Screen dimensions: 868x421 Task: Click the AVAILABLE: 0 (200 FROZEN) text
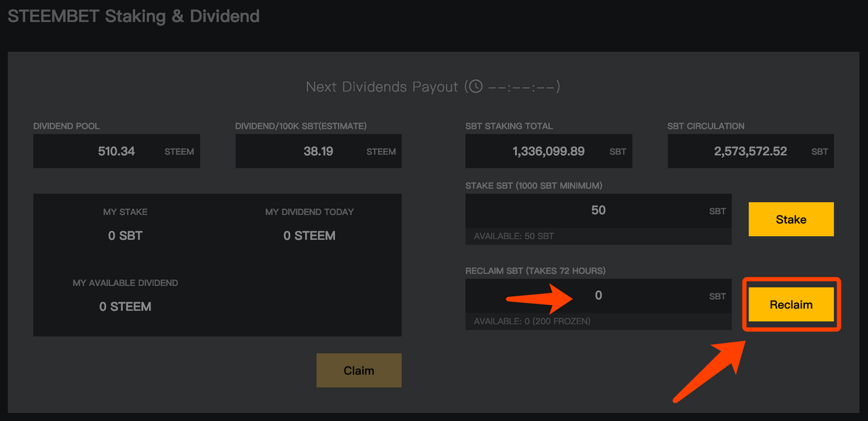coord(532,321)
